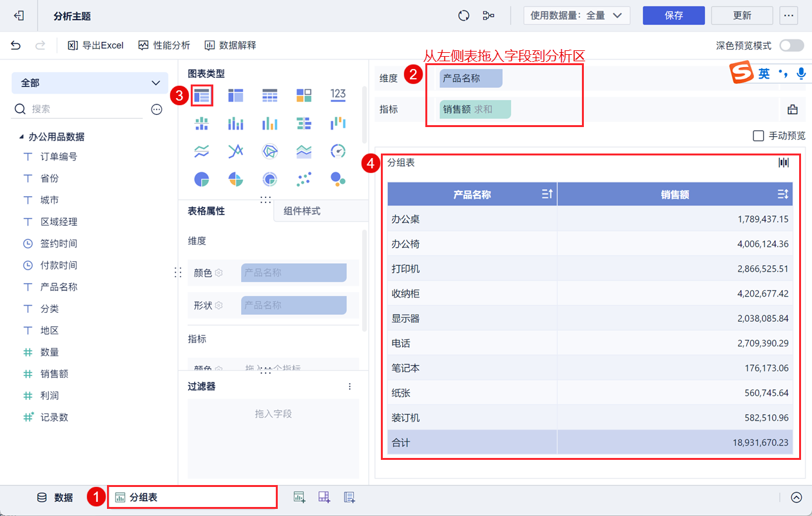The width and height of the screenshot is (812, 516).
Task: Add a new dashboard from bottom bar
Action: [x=324, y=497]
